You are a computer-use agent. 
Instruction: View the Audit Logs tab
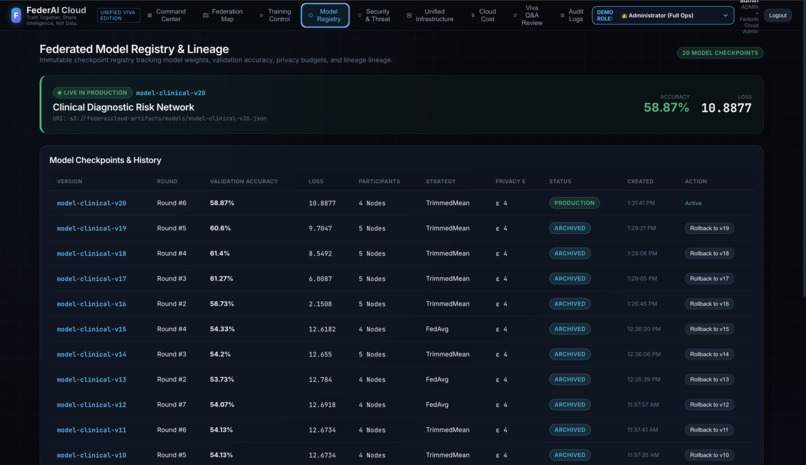pos(572,15)
